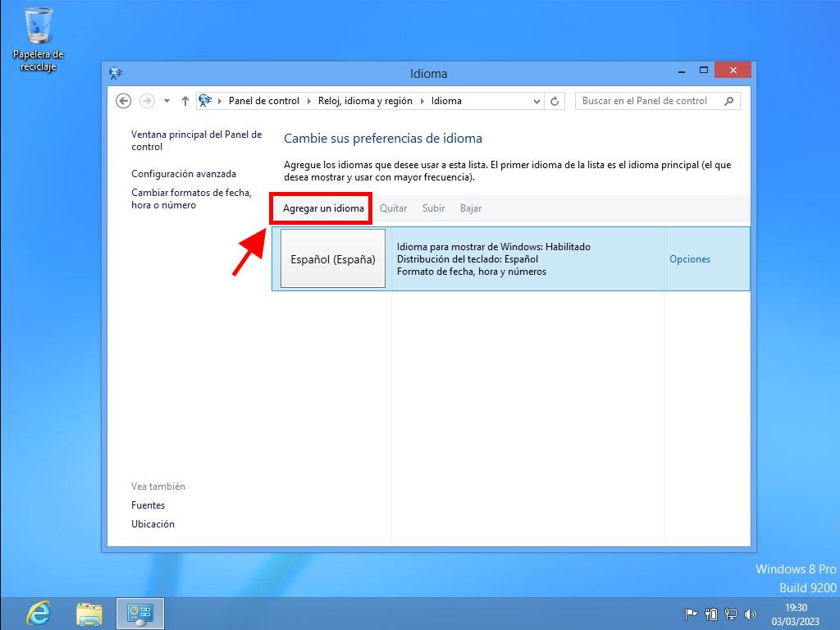
Task: Expand the chevron after the address bar icon
Action: coord(220,101)
